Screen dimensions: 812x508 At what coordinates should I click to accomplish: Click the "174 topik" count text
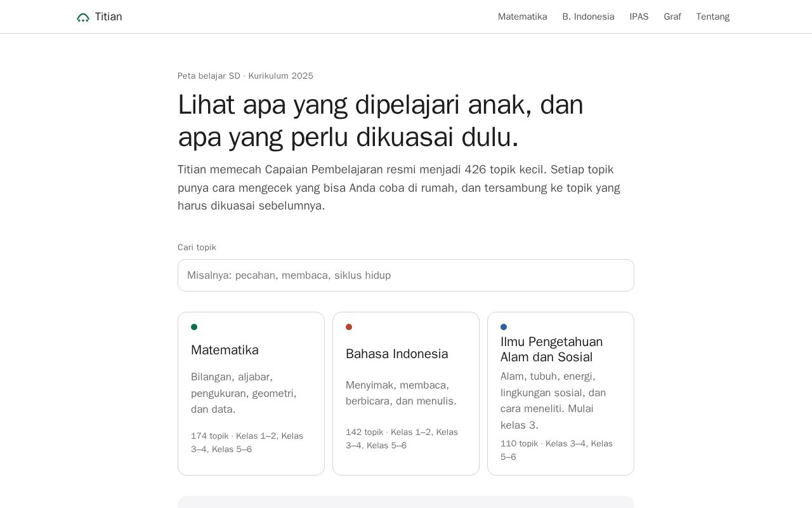coord(209,436)
